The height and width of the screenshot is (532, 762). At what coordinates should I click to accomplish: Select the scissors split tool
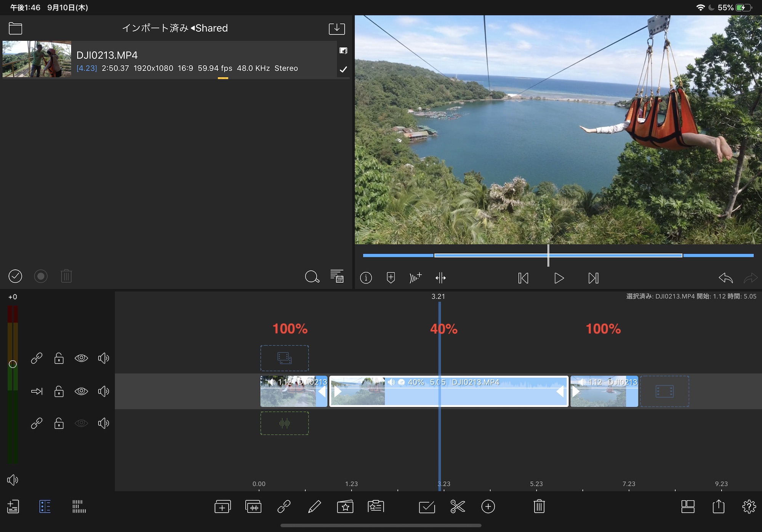pos(457,506)
